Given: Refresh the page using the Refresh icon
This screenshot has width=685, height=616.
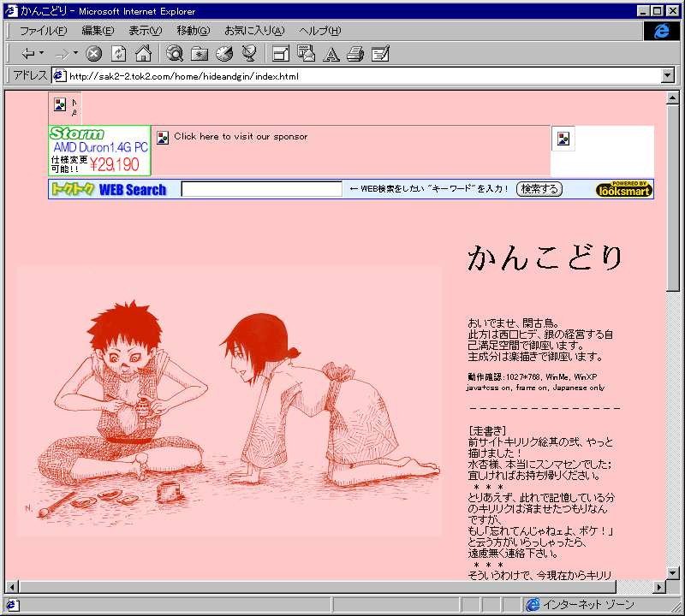Looking at the screenshot, I should pyautogui.click(x=118, y=54).
